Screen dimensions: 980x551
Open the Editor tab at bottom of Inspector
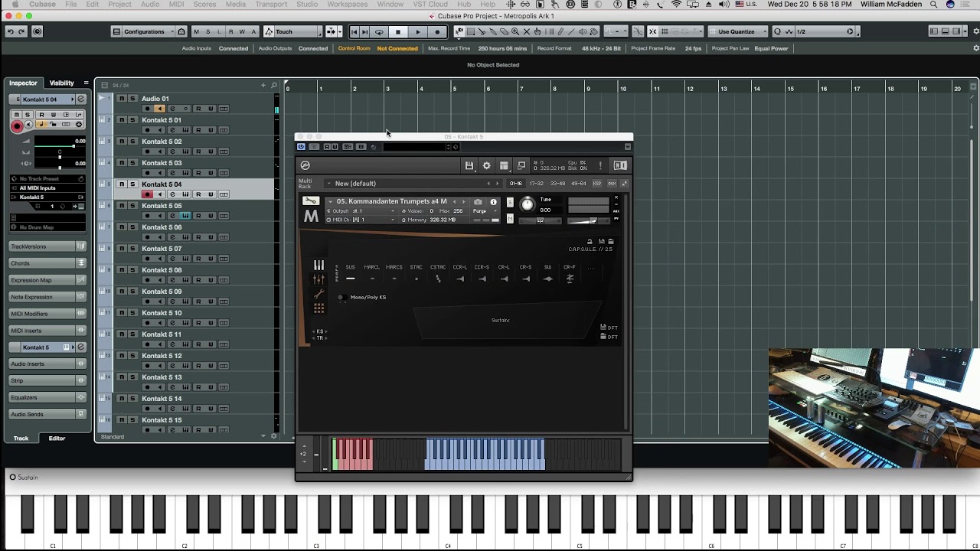(x=57, y=439)
